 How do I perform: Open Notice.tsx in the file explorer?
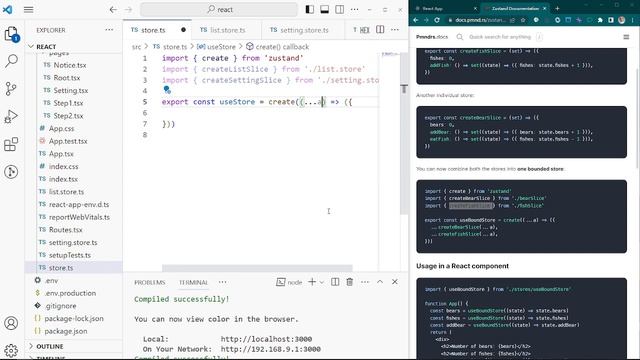tap(70, 65)
